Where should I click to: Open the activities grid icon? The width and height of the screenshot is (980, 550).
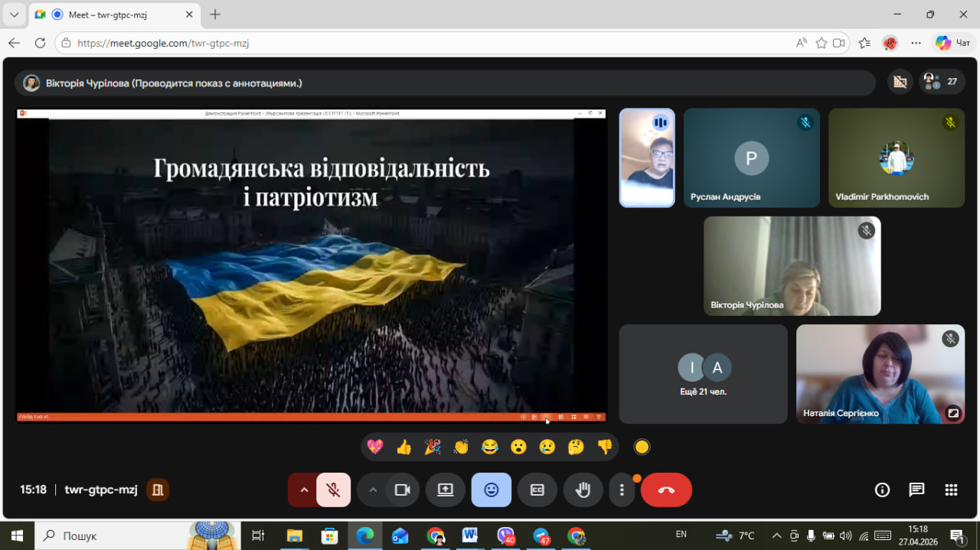coord(951,490)
